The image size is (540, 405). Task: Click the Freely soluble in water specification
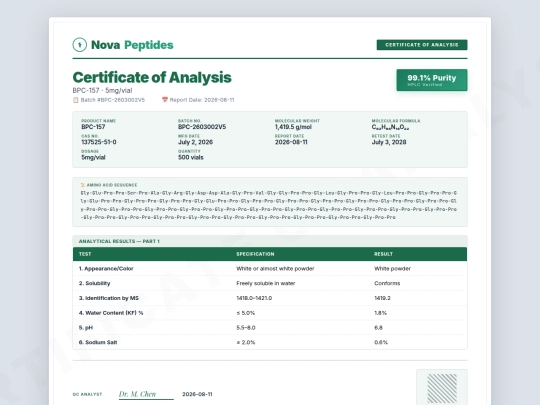tap(266, 283)
